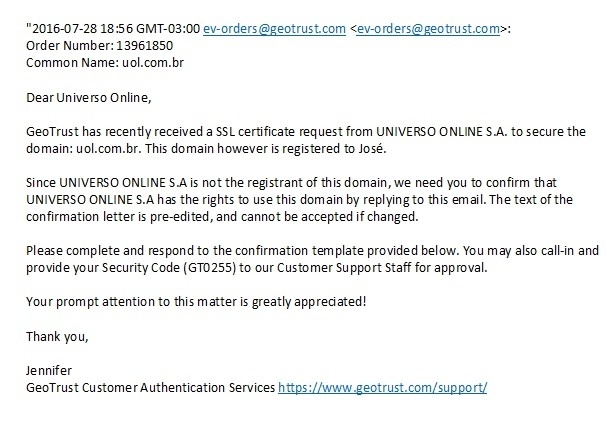Click the 'Thank you,' line
This screenshot has width=606, height=422.
click(x=57, y=337)
